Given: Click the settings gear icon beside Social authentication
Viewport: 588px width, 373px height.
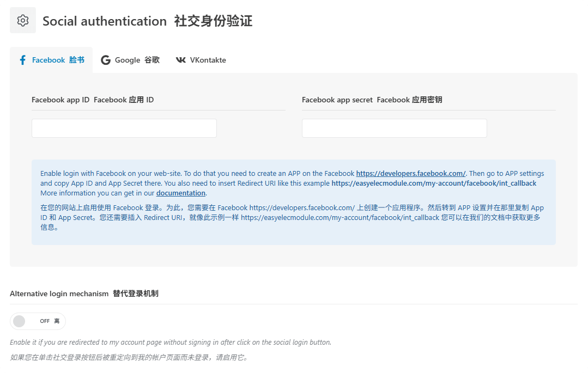Looking at the screenshot, I should [x=23, y=20].
